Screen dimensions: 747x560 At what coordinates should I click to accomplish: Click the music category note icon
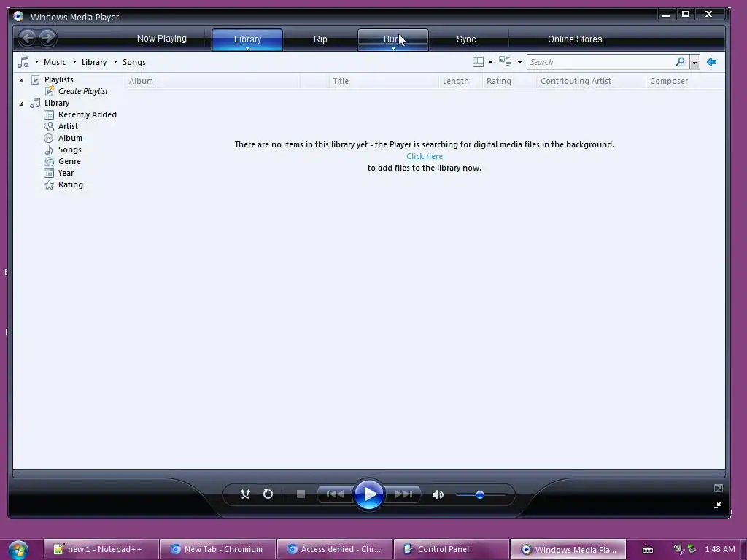pyautogui.click(x=23, y=62)
